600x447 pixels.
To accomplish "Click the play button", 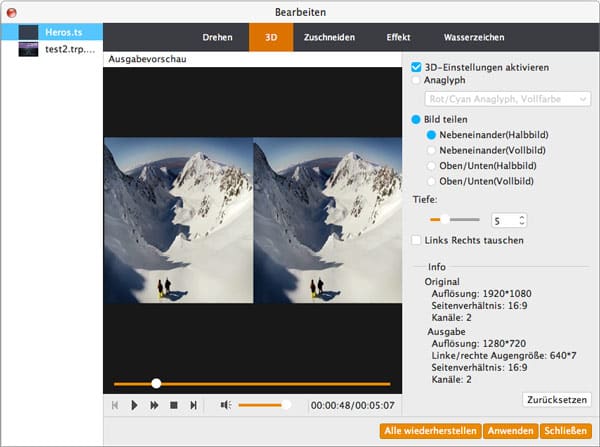I will (135, 405).
